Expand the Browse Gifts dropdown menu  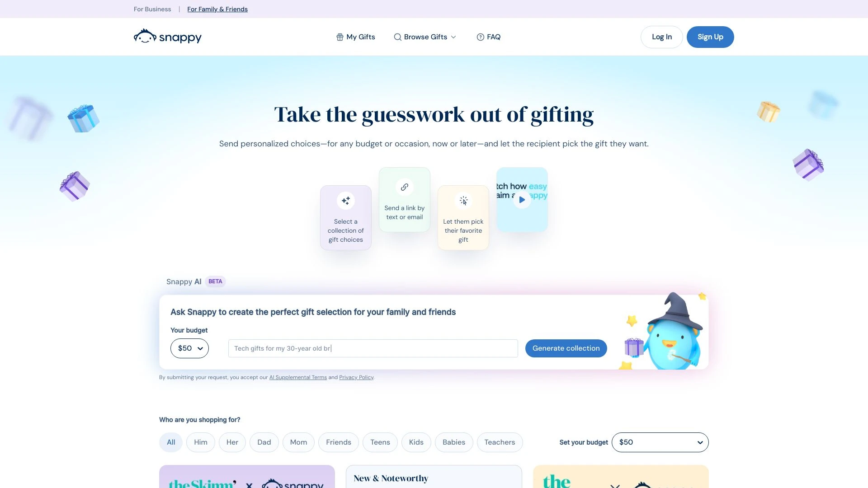[x=425, y=36]
